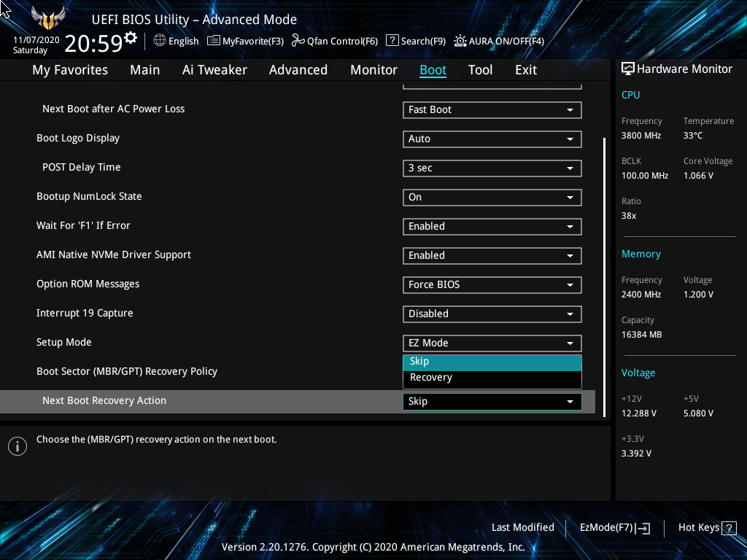This screenshot has height=560, width=747.
Task: Choose Recovery in the open dropdown list
Action: click(x=492, y=378)
